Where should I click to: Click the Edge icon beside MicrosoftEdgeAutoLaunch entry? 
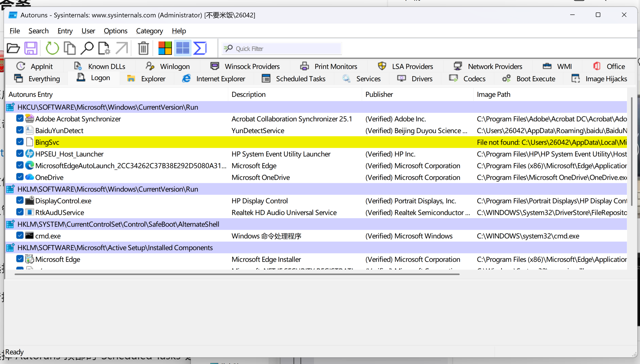click(x=29, y=165)
